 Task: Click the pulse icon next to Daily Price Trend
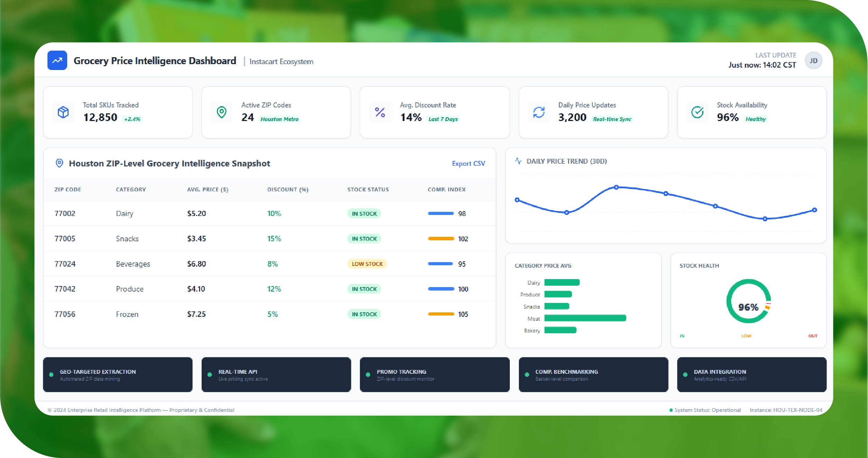click(517, 161)
